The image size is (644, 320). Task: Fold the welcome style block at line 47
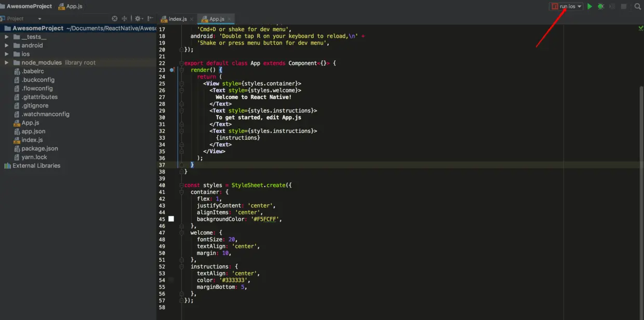coord(182,233)
